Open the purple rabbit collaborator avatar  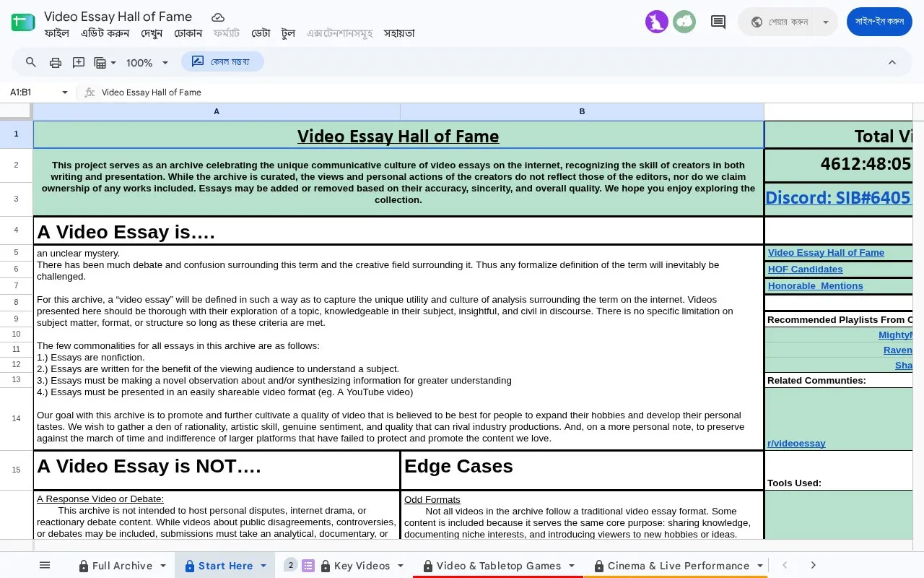point(657,22)
